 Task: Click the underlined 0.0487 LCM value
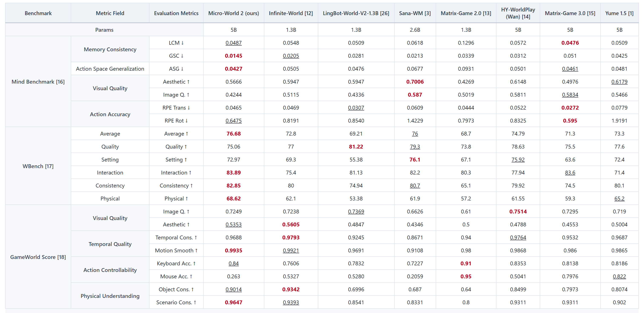click(233, 43)
